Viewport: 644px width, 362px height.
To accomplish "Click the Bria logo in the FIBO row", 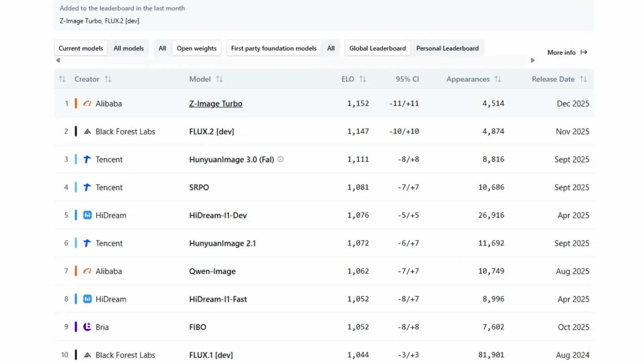I will pos(87,327).
